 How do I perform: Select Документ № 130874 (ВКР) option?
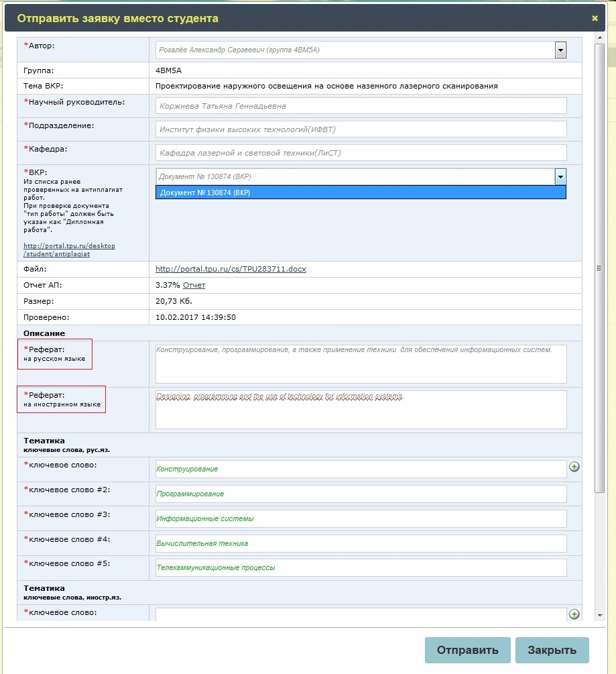click(361, 192)
